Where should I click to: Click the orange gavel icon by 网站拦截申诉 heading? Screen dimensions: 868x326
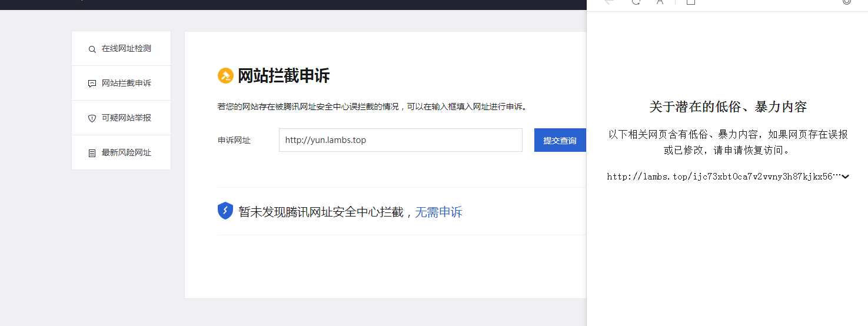(225, 76)
